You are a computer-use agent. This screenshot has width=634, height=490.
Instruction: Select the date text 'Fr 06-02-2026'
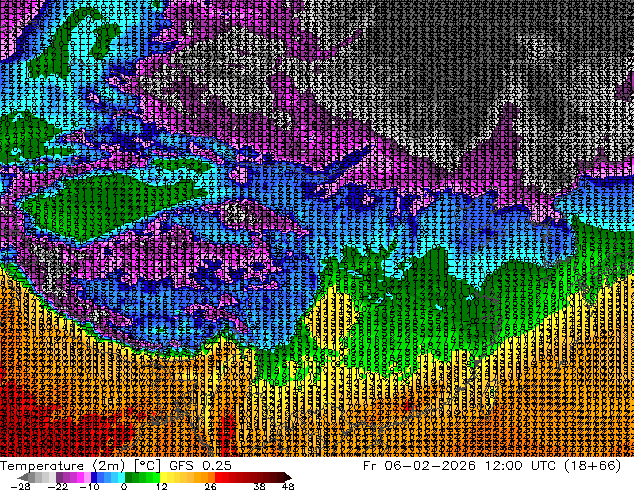click(x=419, y=466)
